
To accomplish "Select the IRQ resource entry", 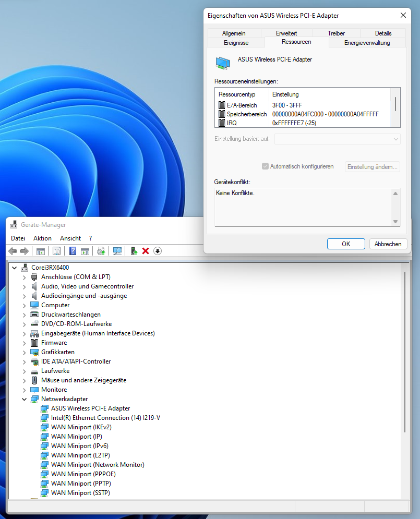I will pos(245,123).
